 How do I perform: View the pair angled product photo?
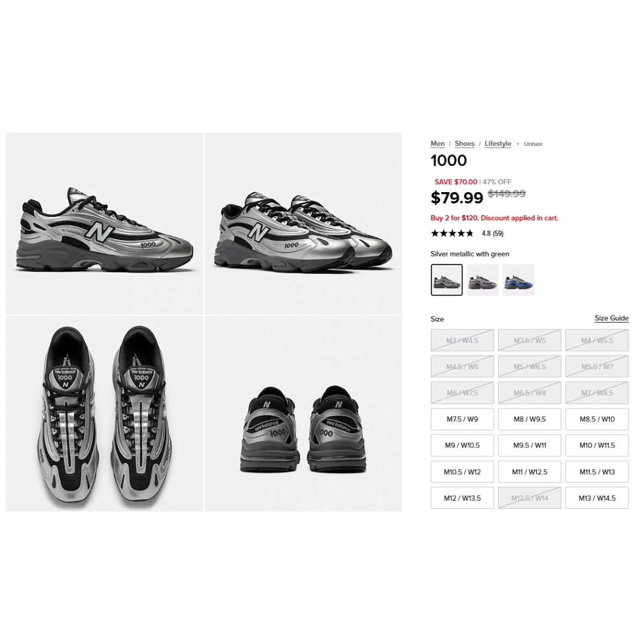303,223
